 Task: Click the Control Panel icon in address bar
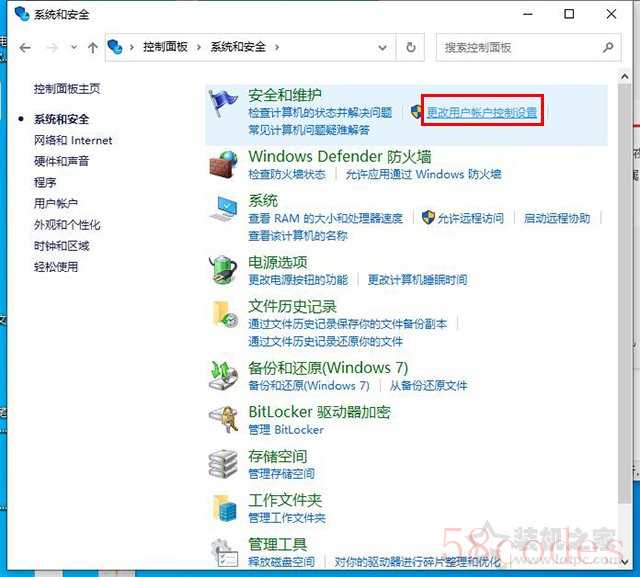point(115,47)
